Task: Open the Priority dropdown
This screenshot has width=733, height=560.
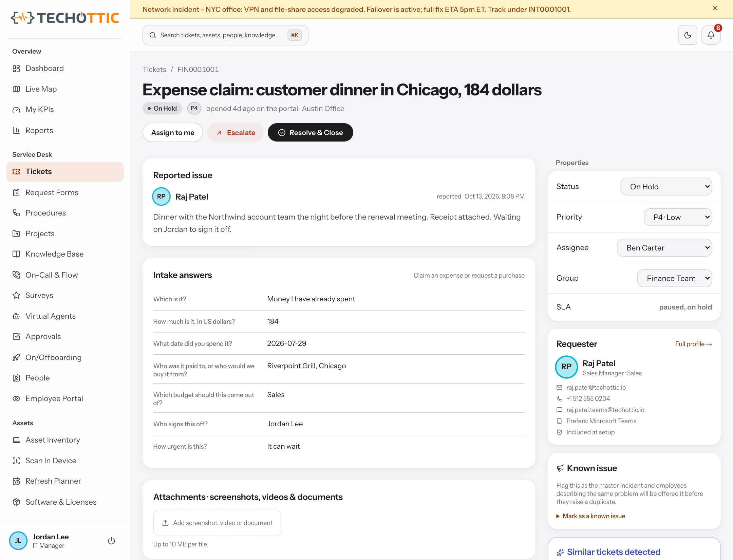Action: click(678, 217)
